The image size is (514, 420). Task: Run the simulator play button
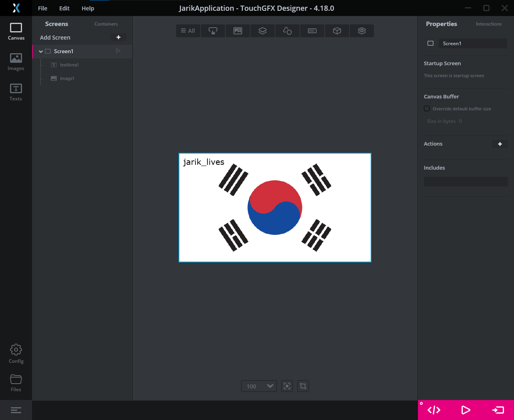pos(466,410)
